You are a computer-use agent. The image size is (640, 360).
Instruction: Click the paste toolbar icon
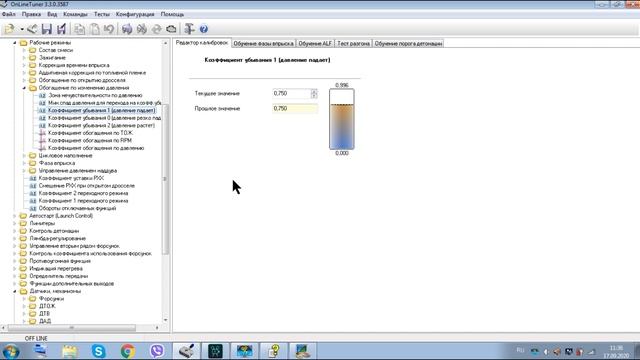94,29
